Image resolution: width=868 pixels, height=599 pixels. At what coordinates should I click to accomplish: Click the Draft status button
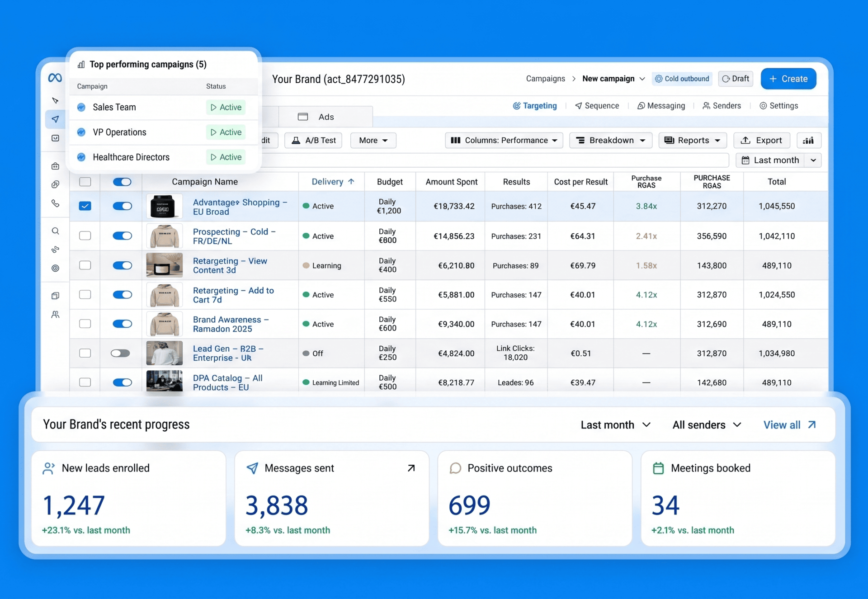click(x=736, y=79)
